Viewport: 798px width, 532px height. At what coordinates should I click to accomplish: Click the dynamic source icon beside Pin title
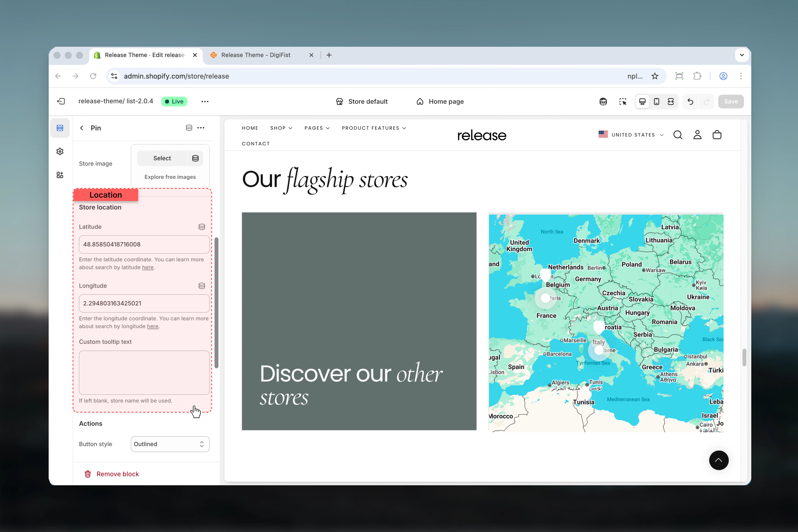pyautogui.click(x=189, y=128)
